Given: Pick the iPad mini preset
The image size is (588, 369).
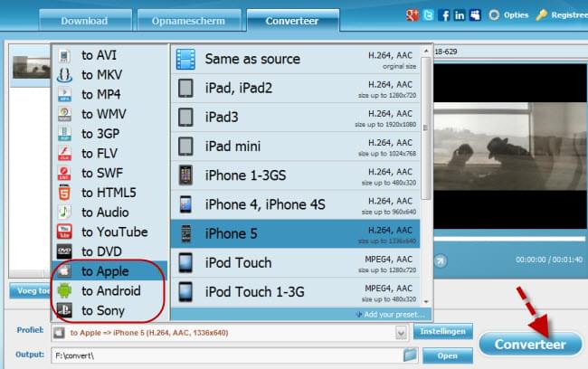Looking at the screenshot, I should tap(296, 147).
